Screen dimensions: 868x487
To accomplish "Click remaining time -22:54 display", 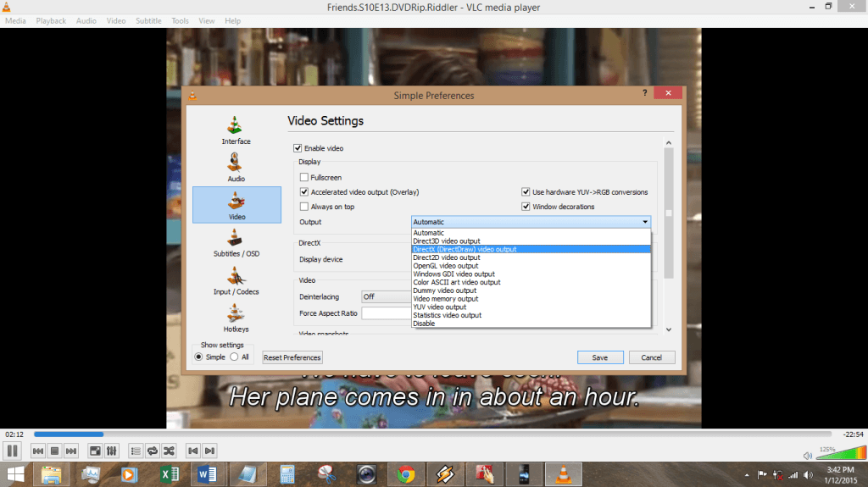I will tap(853, 434).
